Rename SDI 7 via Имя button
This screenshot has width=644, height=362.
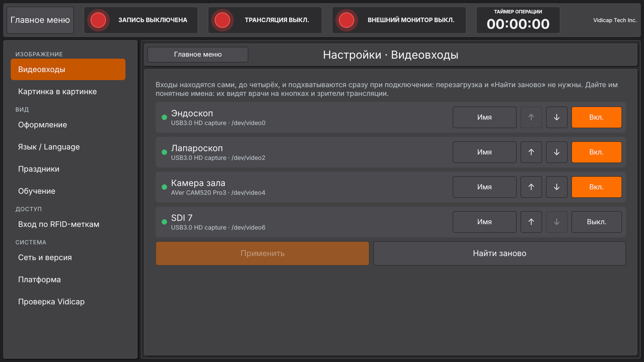click(484, 222)
